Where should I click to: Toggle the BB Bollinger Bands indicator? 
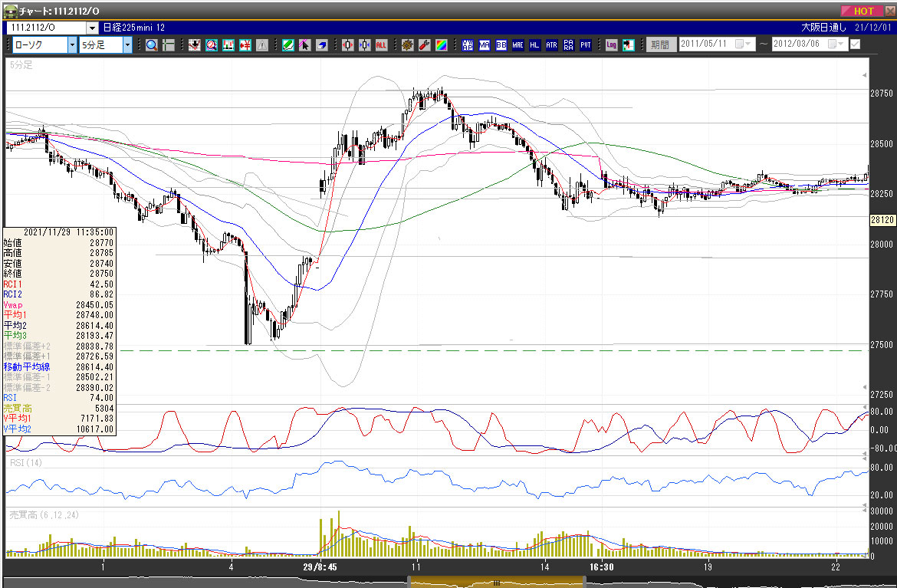pyautogui.click(x=501, y=45)
